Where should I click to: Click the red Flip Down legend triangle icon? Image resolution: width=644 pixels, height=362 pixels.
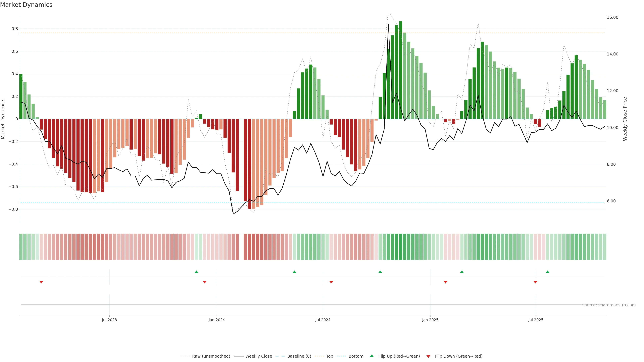428,356
